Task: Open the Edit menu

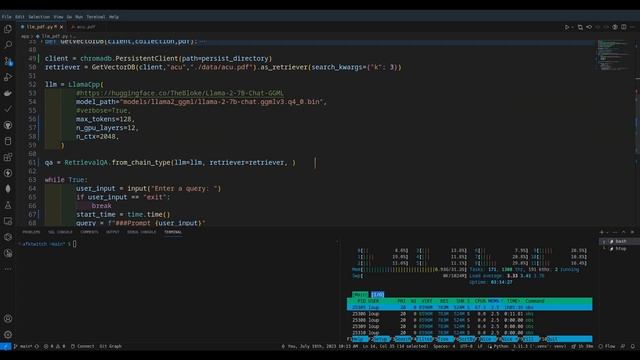Action: [20, 17]
